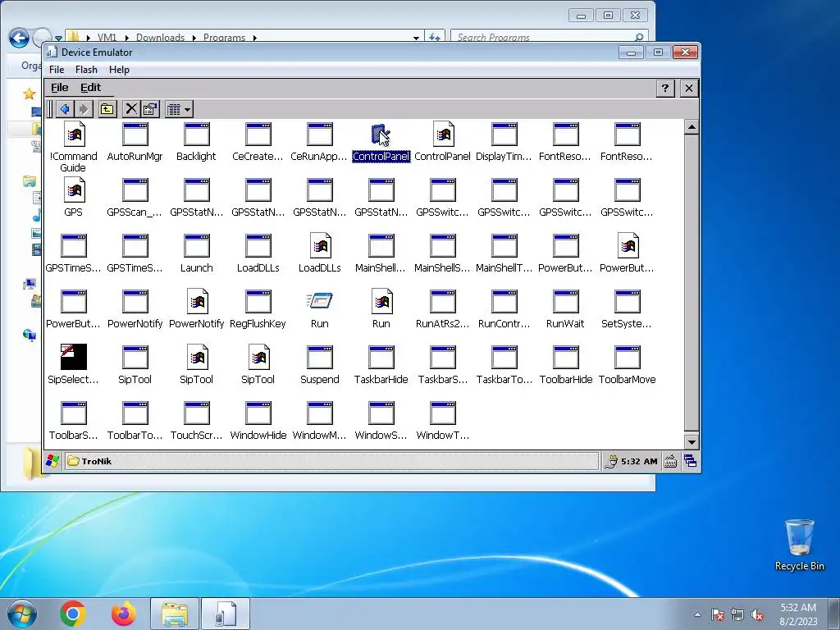
Task: Click the Search Programs field in Explorer window
Action: (x=549, y=37)
